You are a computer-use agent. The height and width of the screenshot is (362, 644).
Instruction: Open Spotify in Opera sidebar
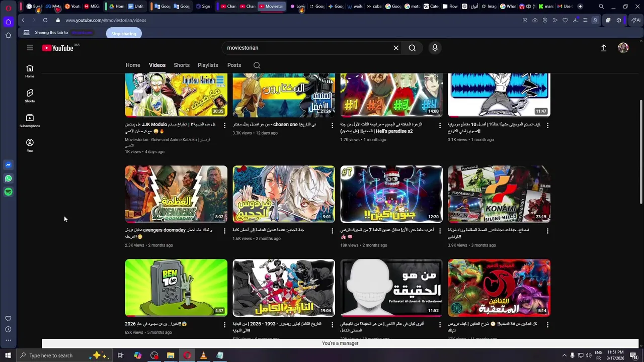[8, 192]
